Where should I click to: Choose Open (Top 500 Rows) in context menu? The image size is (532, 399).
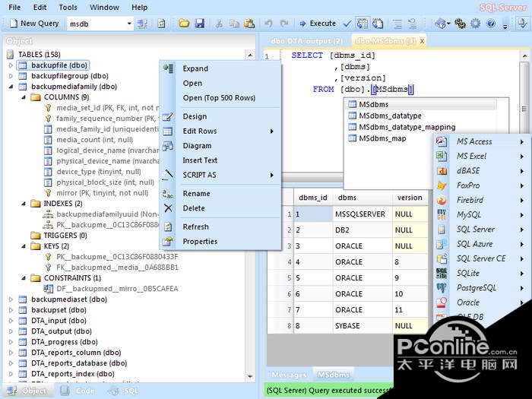coord(219,98)
